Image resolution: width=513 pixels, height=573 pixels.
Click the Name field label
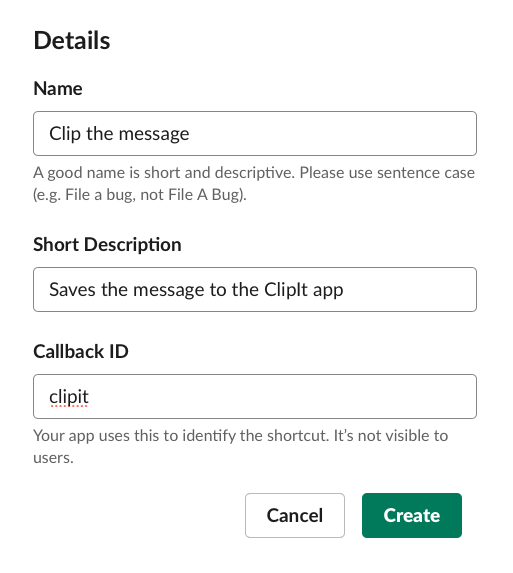(58, 88)
